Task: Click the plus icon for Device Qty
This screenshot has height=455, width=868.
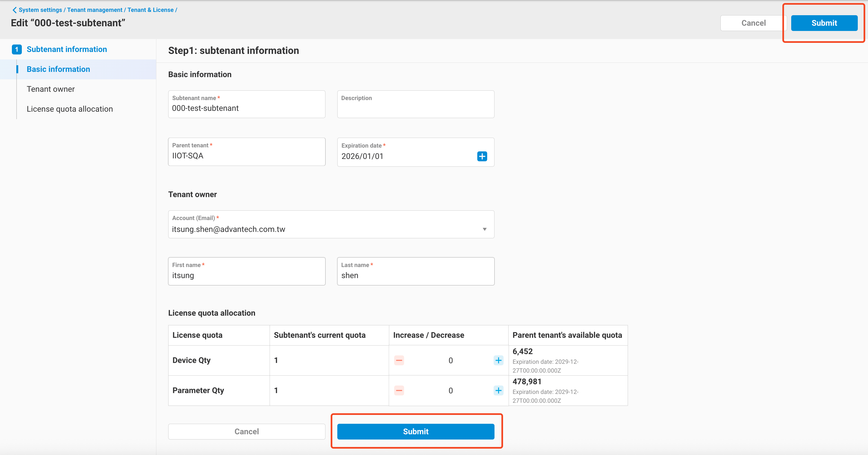Action: tap(498, 360)
